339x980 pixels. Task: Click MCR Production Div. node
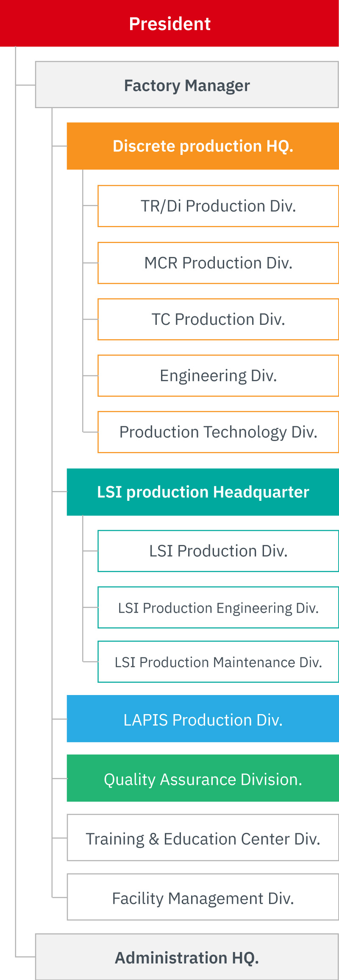(x=218, y=263)
